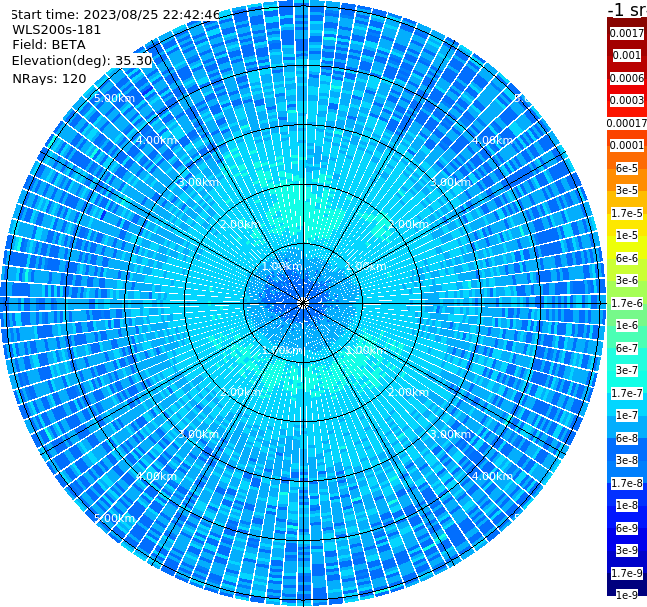The image size is (647, 607).
Task: Select the 3e-6 color bar label
Action: tap(627, 280)
